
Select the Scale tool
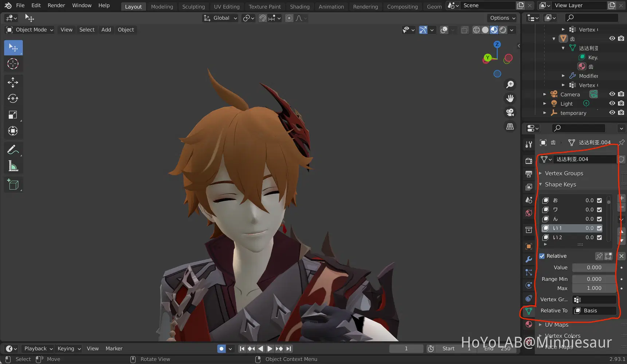[x=13, y=115]
